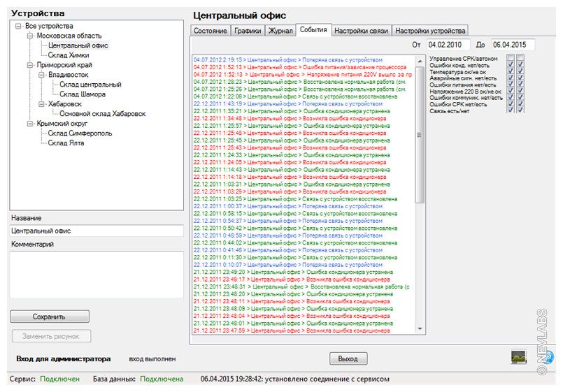Uncheck second Связь есть/нет checkbox
The image size is (563, 392).
pos(520,110)
